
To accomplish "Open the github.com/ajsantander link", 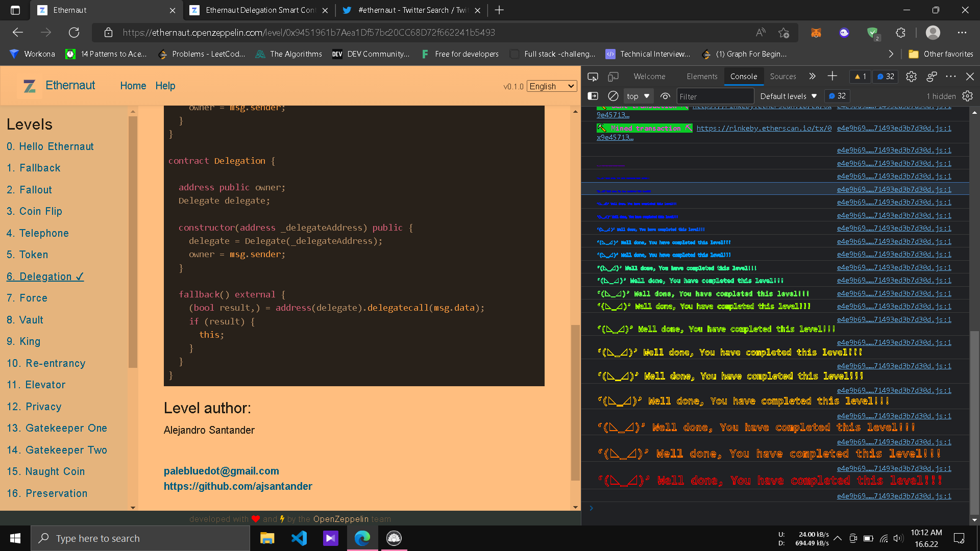I will click(238, 486).
